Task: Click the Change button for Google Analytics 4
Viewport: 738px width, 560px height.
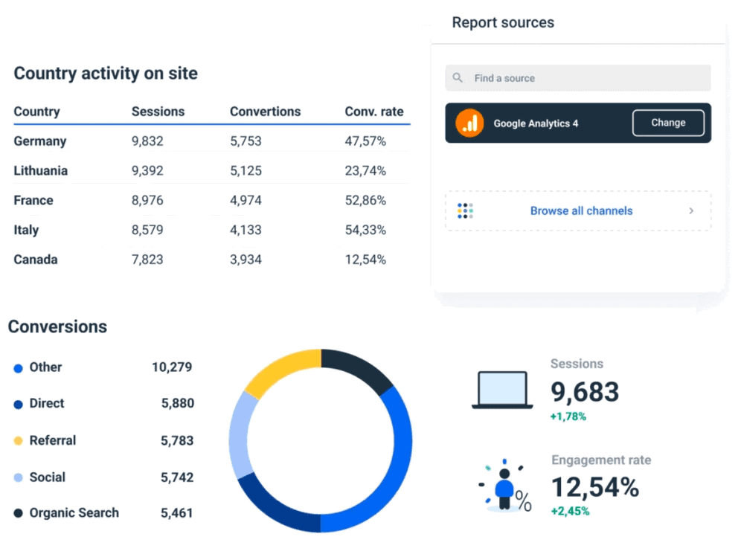Action: pyautogui.click(x=667, y=122)
